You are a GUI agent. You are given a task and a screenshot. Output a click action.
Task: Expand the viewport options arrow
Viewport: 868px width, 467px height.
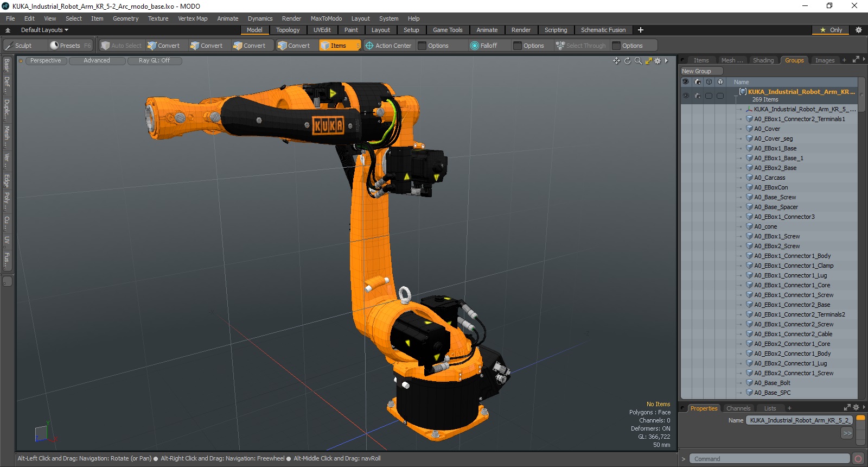(x=666, y=61)
